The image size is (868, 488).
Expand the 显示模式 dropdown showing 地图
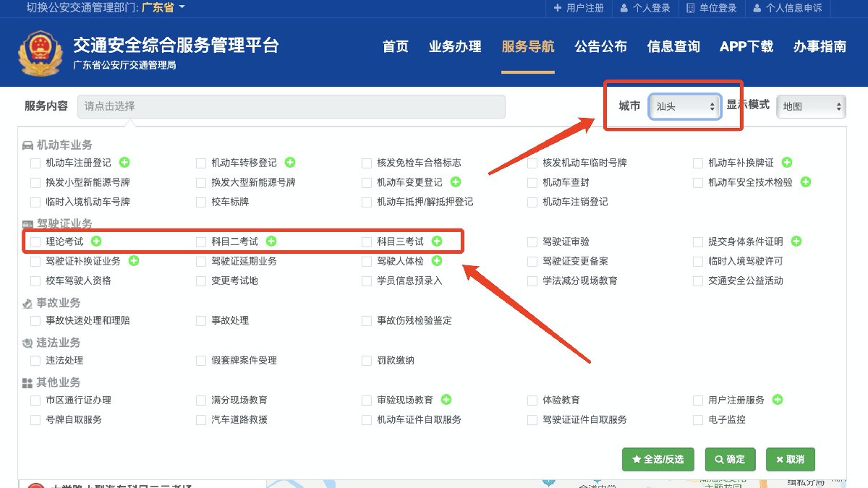point(810,106)
